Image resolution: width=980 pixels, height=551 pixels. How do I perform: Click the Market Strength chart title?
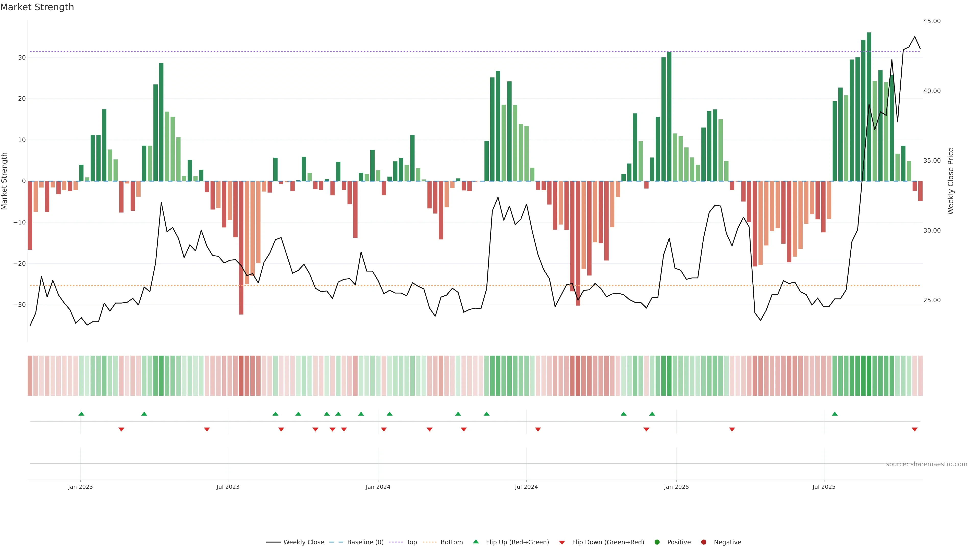pyautogui.click(x=37, y=7)
